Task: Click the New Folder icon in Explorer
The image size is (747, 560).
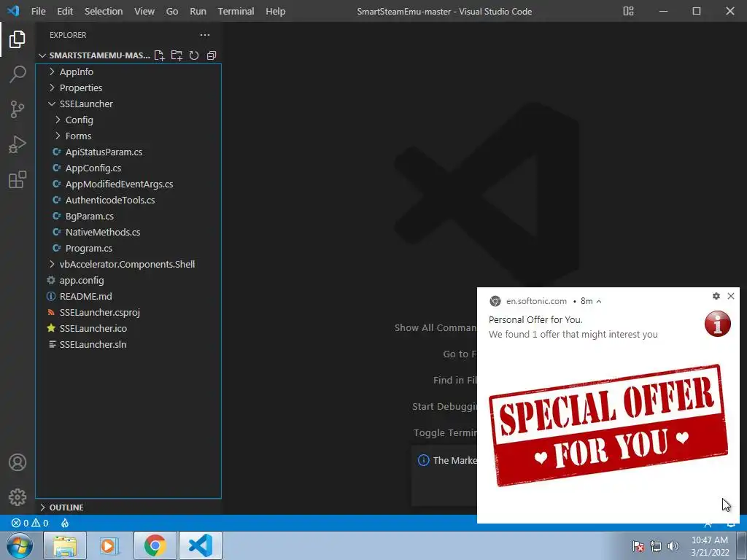Action: click(177, 55)
